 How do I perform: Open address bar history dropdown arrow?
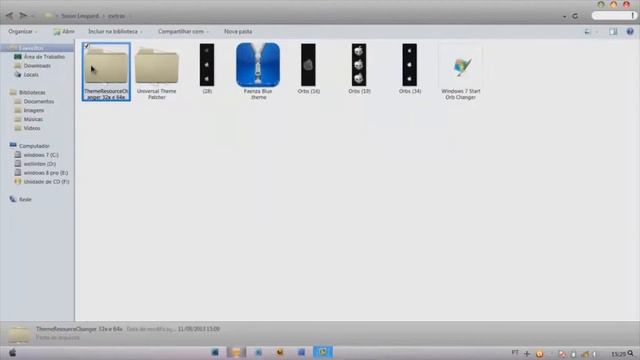click(x=564, y=16)
